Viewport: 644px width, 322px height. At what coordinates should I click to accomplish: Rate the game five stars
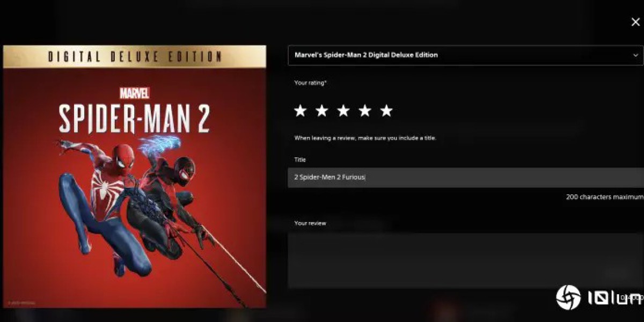[386, 111]
